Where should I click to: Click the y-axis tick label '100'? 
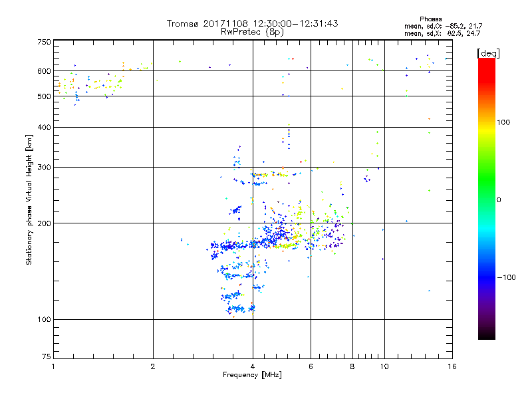pyautogui.click(x=44, y=319)
